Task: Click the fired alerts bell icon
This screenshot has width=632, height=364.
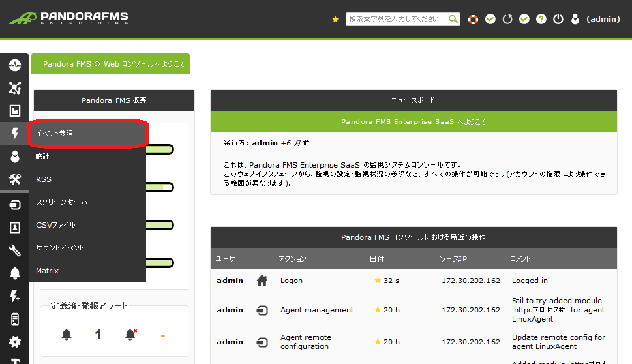Action: pos(130,334)
